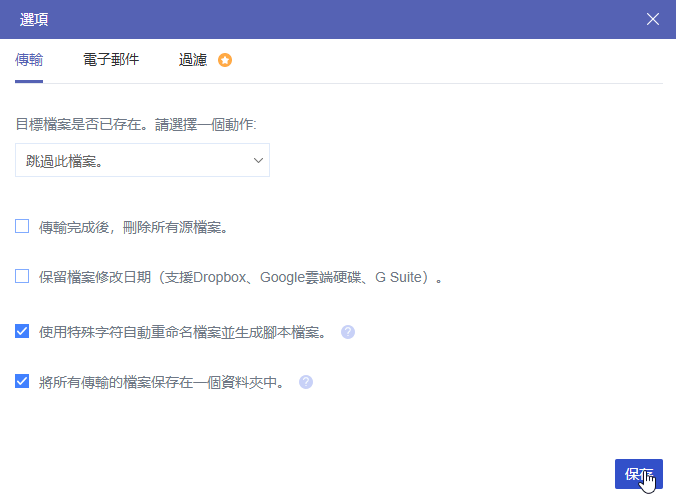Click the 選項 dialog title text

(x=34, y=19)
